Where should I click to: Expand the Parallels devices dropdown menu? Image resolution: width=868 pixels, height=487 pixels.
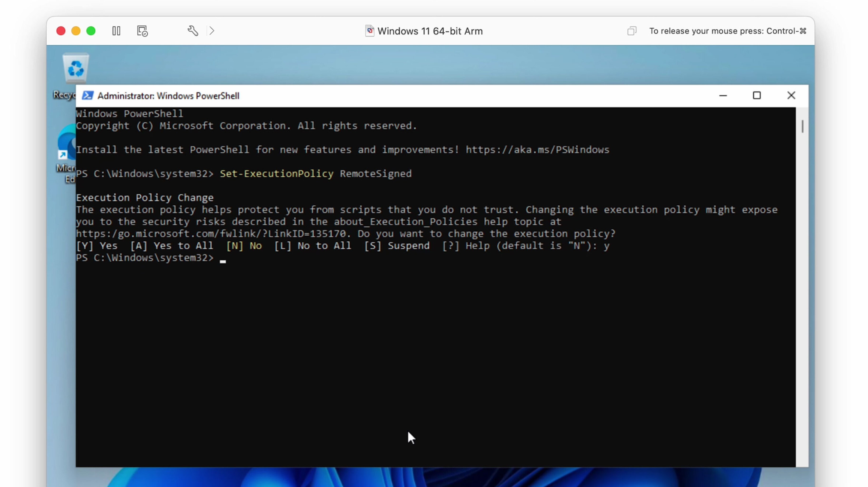[212, 30]
